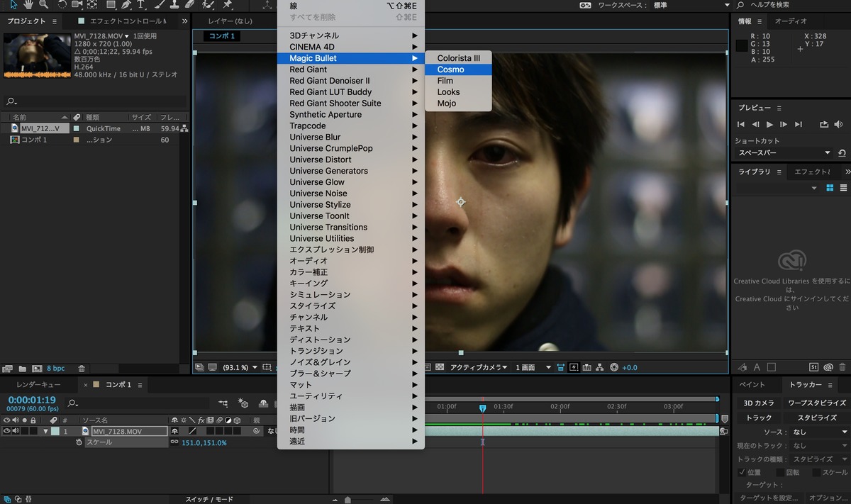Choose Cosmo from the Magic Bullet submenu

click(x=458, y=69)
